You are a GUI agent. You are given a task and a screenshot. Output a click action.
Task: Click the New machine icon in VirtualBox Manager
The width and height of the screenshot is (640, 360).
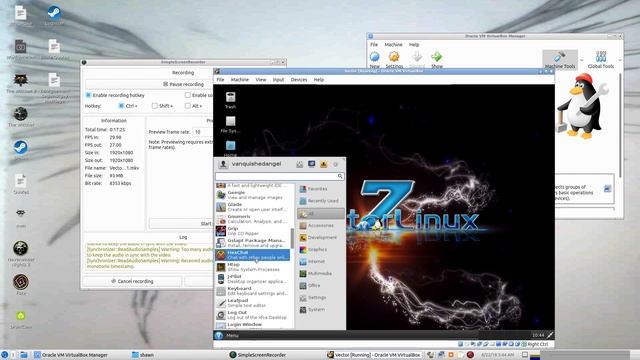374,57
